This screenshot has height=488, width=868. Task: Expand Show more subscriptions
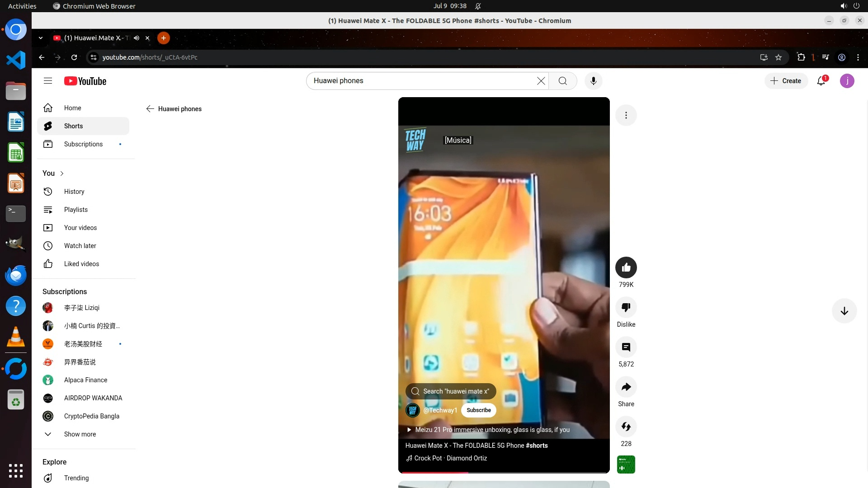[80, 434]
